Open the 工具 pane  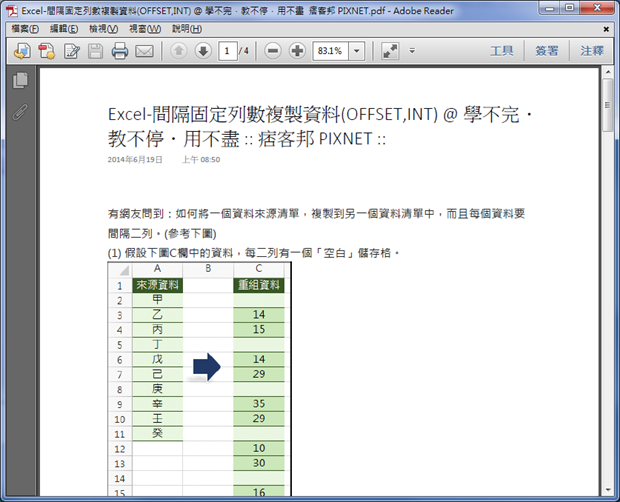point(502,51)
